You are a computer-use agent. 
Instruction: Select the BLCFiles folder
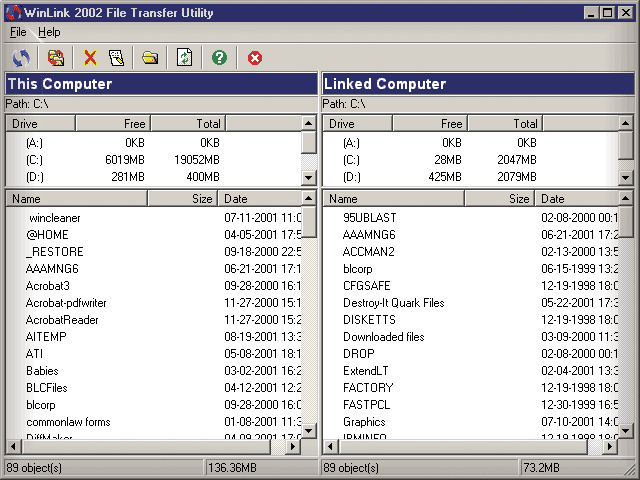47,388
